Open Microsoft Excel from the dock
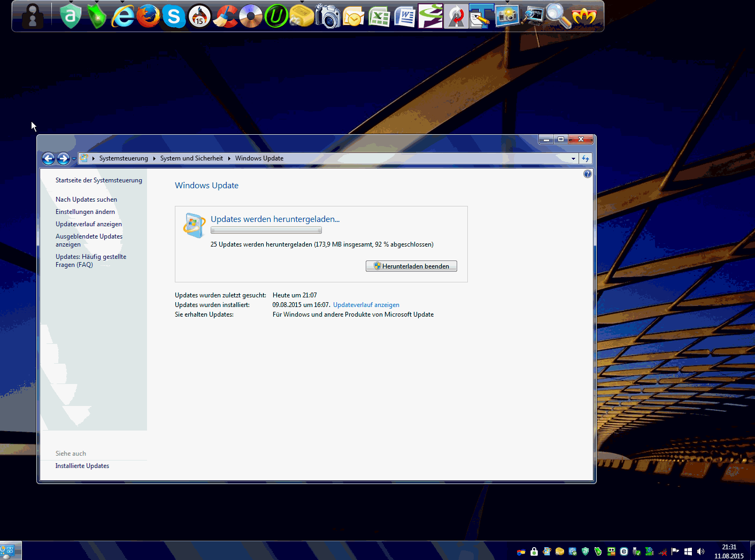The height and width of the screenshot is (560, 755). [x=379, y=17]
